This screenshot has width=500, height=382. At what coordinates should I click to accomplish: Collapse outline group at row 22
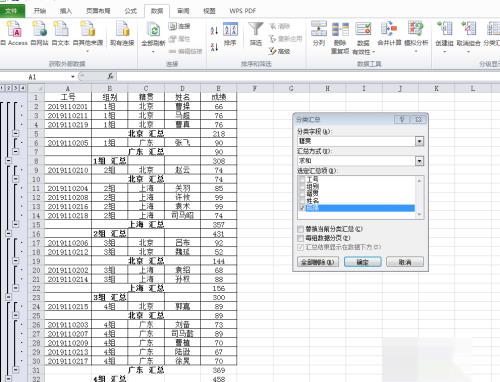15,288
